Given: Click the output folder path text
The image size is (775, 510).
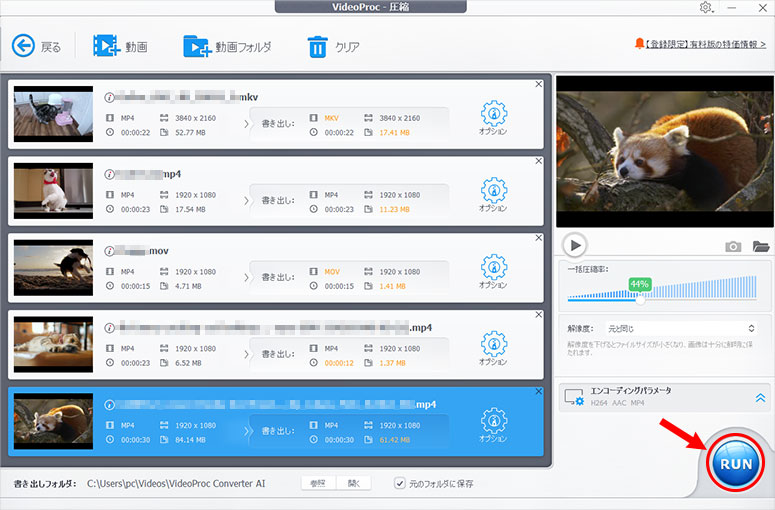Looking at the screenshot, I should 176,483.
